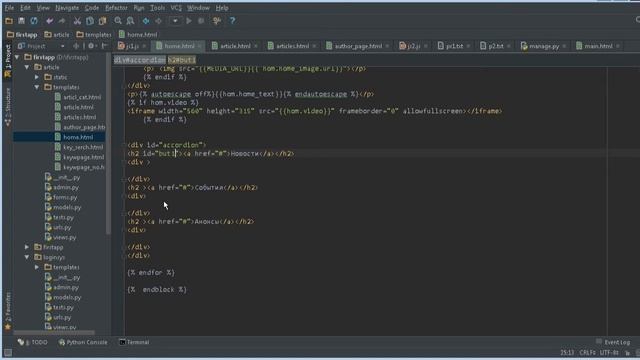
Task: Open the Terminal tool window
Action: coord(134,342)
